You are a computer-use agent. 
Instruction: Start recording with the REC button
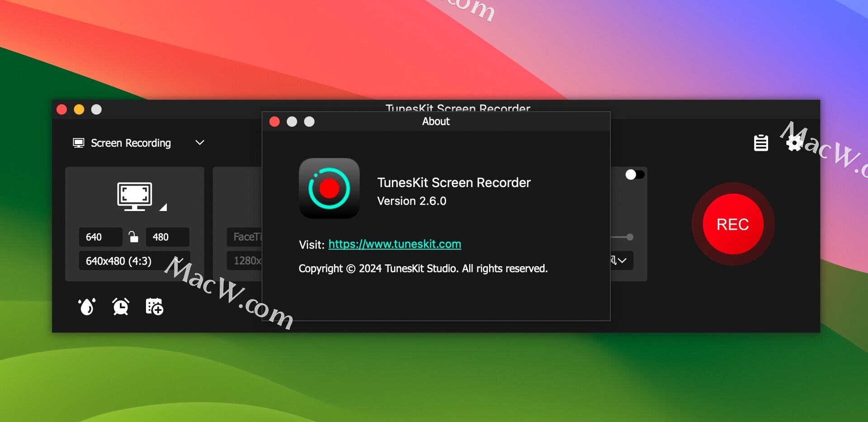(x=733, y=224)
